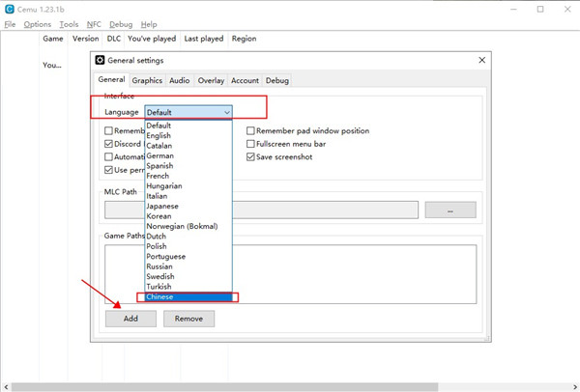Switch to the Overlay tab
Viewport: 580px width, 392px height.
tap(211, 80)
